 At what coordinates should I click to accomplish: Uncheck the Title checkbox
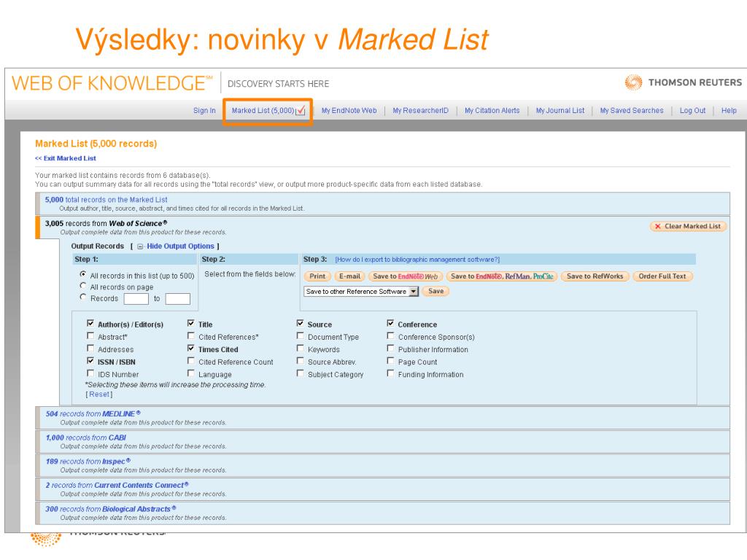[191, 323]
